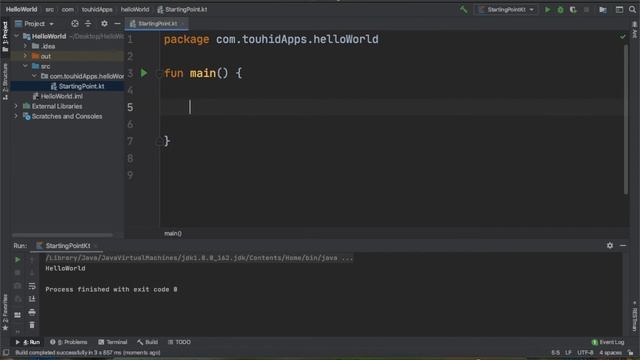The height and width of the screenshot is (360, 640).
Task: Run StartingPointKt from the top toolbar
Action: tap(547, 9)
